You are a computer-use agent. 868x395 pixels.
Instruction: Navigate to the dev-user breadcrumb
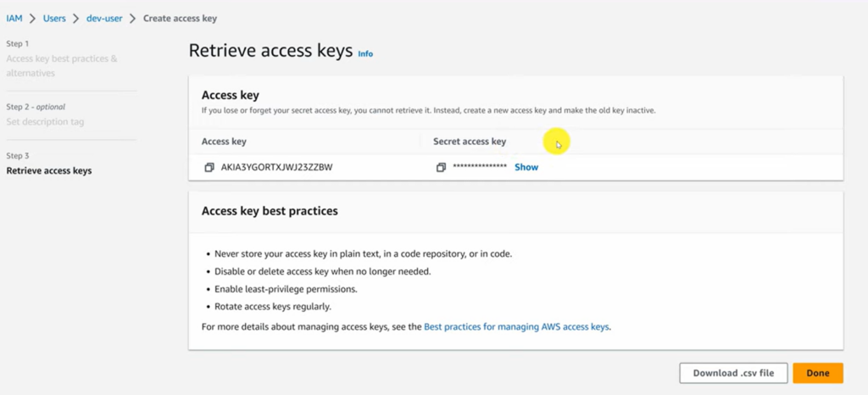pyautogui.click(x=104, y=19)
